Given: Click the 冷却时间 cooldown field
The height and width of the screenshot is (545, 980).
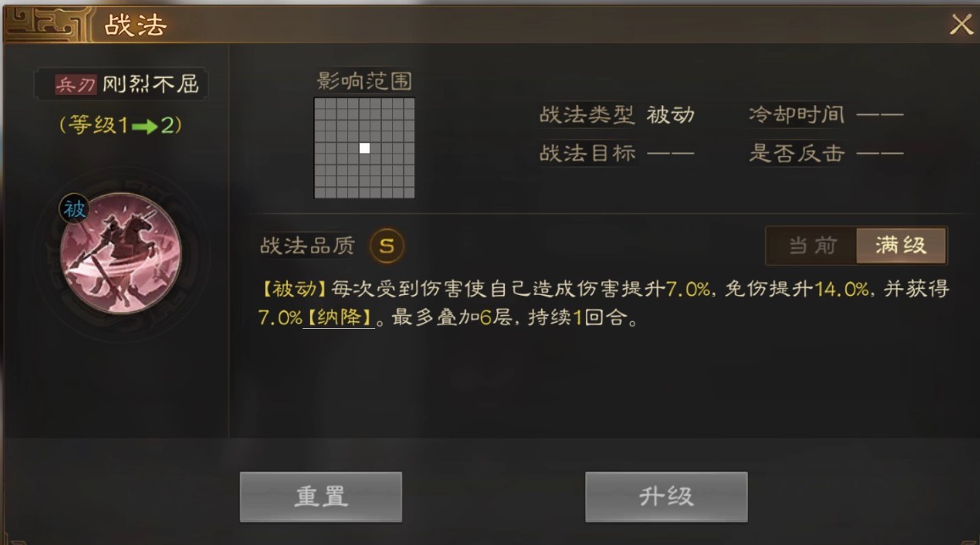Looking at the screenshot, I should [826, 115].
